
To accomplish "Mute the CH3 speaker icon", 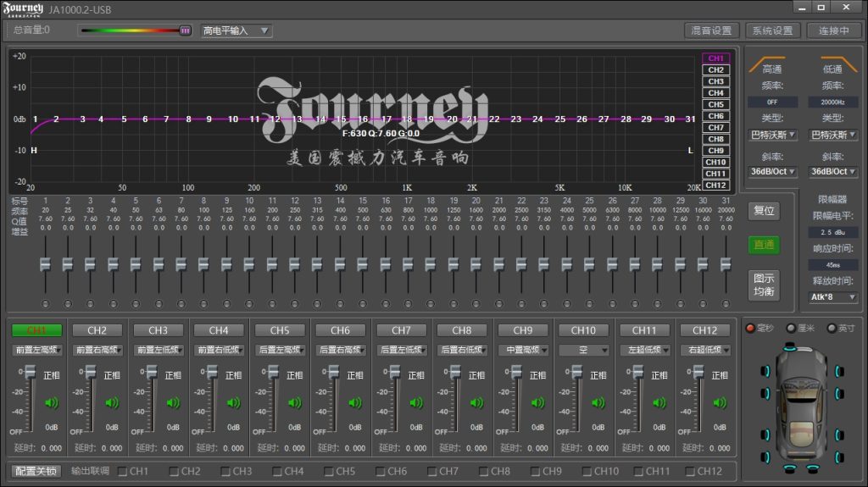I will [173, 402].
